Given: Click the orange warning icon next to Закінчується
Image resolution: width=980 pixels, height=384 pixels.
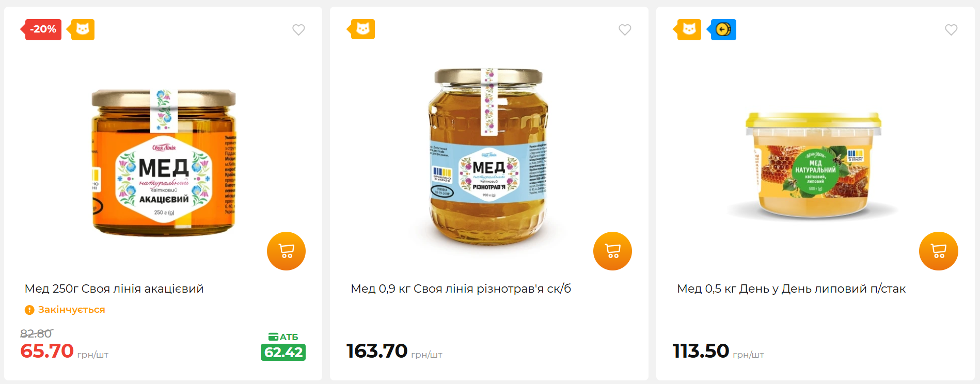Looking at the screenshot, I should [29, 310].
